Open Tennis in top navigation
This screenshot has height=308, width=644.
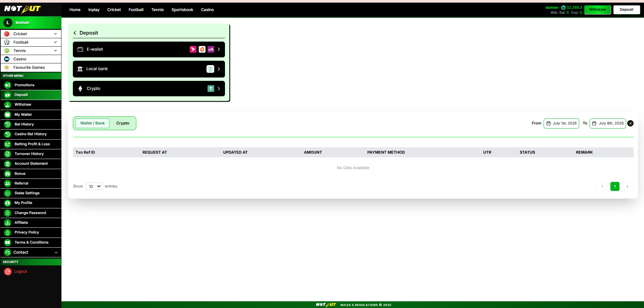pos(157,10)
